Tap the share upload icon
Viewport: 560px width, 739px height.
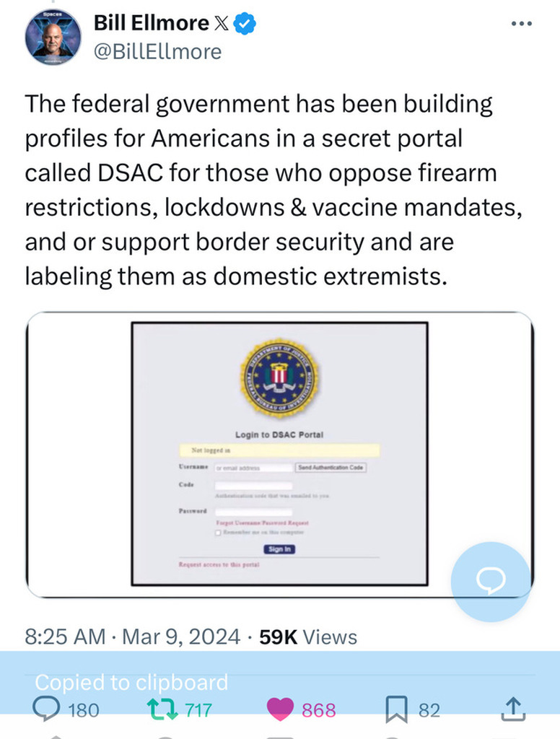point(512,709)
